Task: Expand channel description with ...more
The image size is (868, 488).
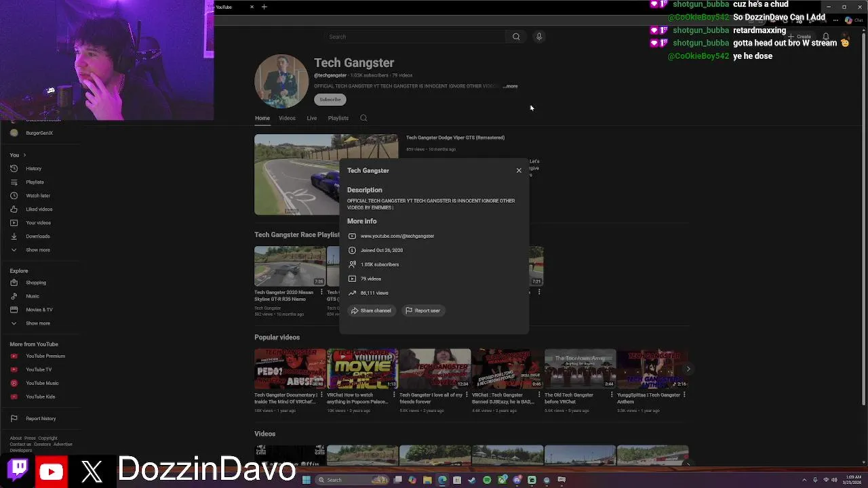Action: click(511, 86)
